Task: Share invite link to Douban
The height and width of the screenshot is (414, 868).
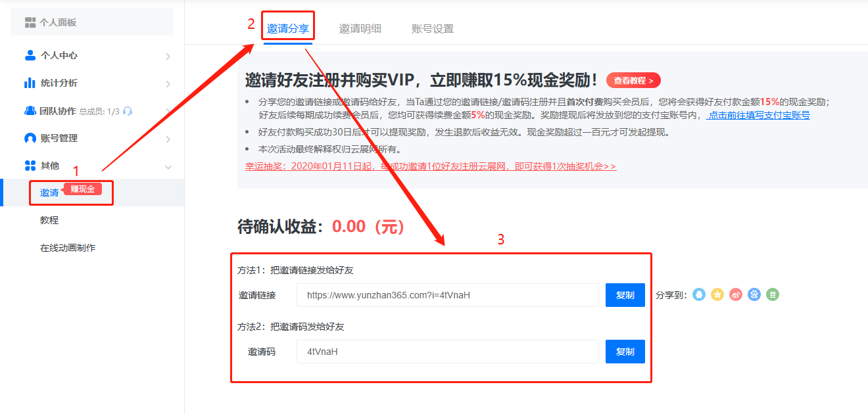Action: click(x=773, y=295)
